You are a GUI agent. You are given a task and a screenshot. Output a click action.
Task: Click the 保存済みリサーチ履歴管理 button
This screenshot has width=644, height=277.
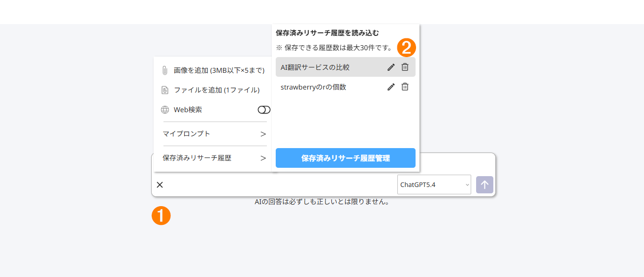pyautogui.click(x=346, y=158)
